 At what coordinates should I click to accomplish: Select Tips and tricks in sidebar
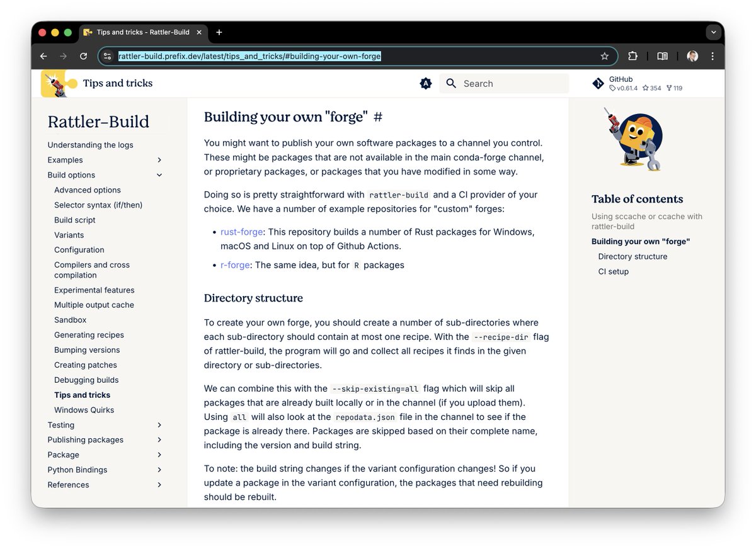pos(82,395)
